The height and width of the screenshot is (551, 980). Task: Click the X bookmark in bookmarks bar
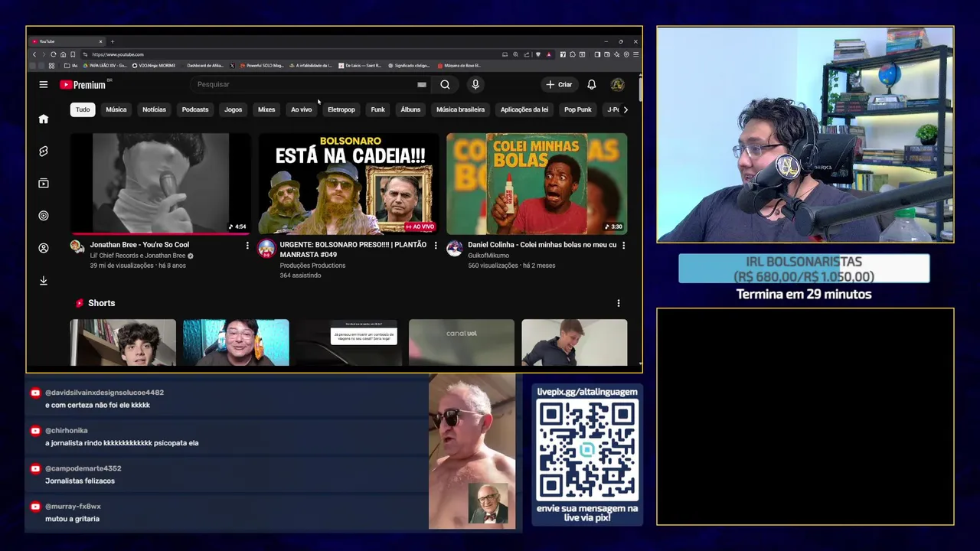coord(232,66)
